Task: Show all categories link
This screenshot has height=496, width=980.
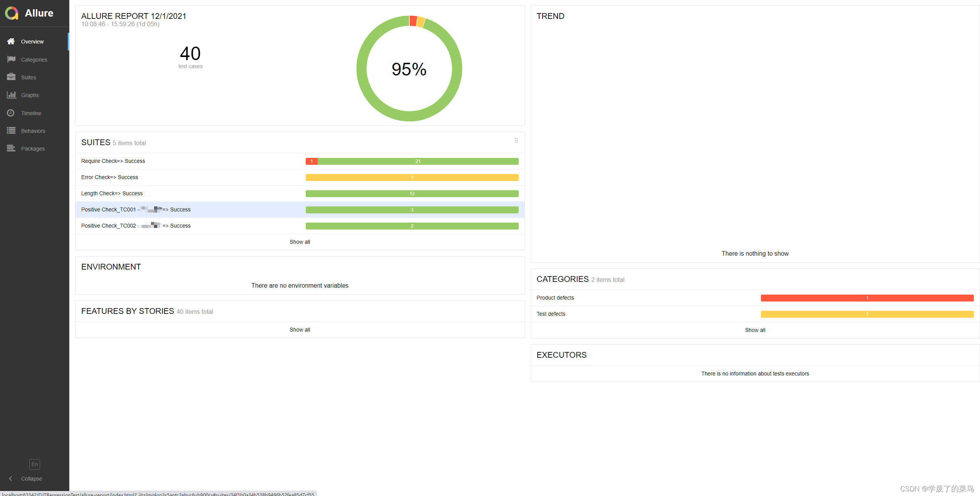Action: (x=755, y=330)
